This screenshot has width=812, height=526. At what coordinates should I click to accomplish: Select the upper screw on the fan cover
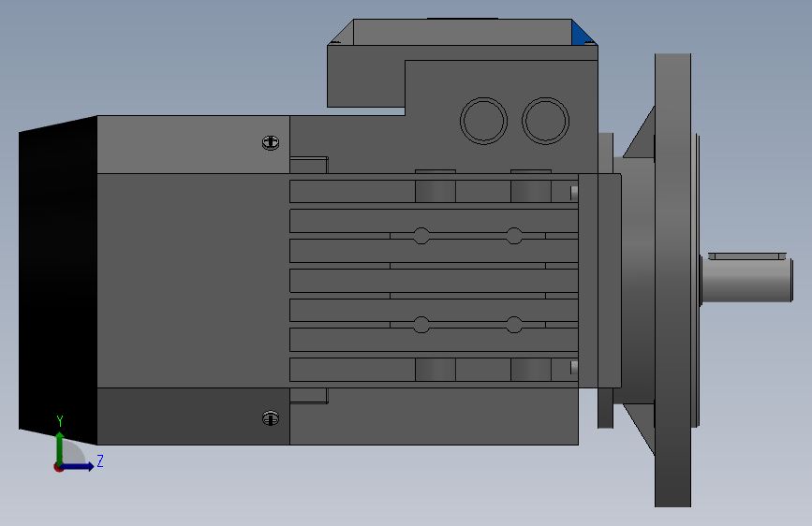click(271, 142)
